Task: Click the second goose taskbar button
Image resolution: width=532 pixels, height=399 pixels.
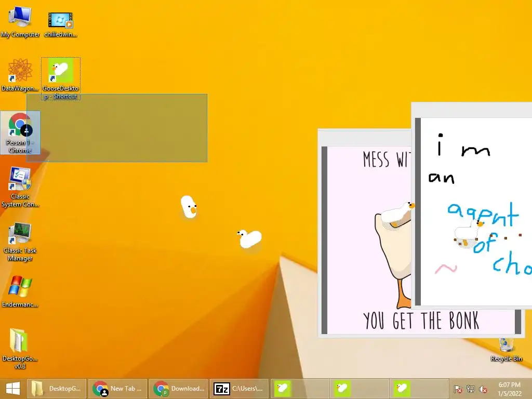Action: coord(360,389)
